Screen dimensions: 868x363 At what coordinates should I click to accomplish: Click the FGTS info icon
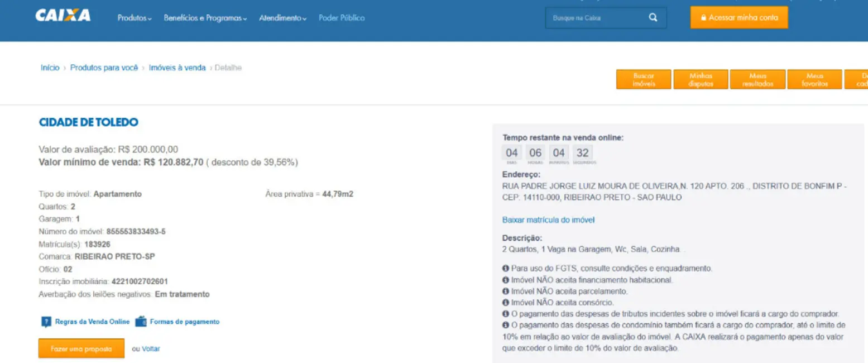coord(506,269)
